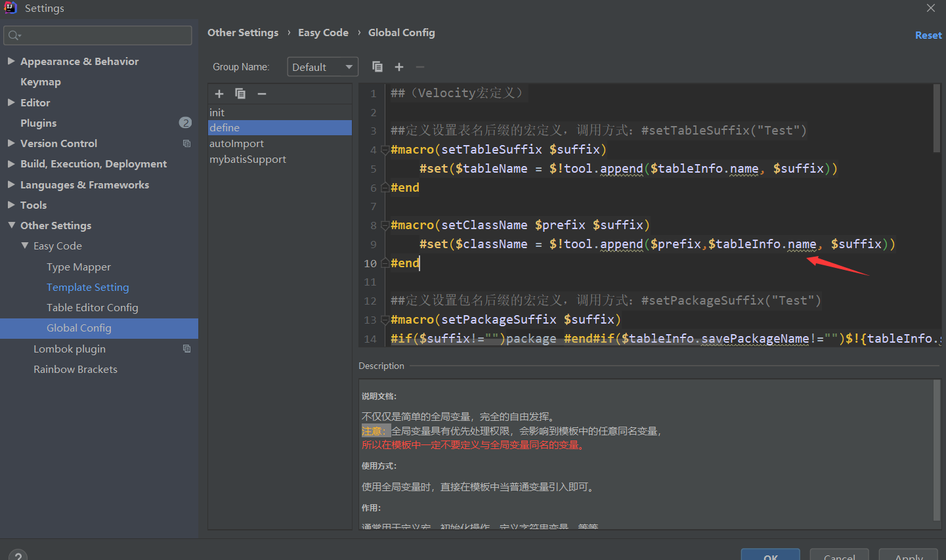Open the Group Name dropdown
Image resolution: width=946 pixels, height=560 pixels.
tap(322, 67)
